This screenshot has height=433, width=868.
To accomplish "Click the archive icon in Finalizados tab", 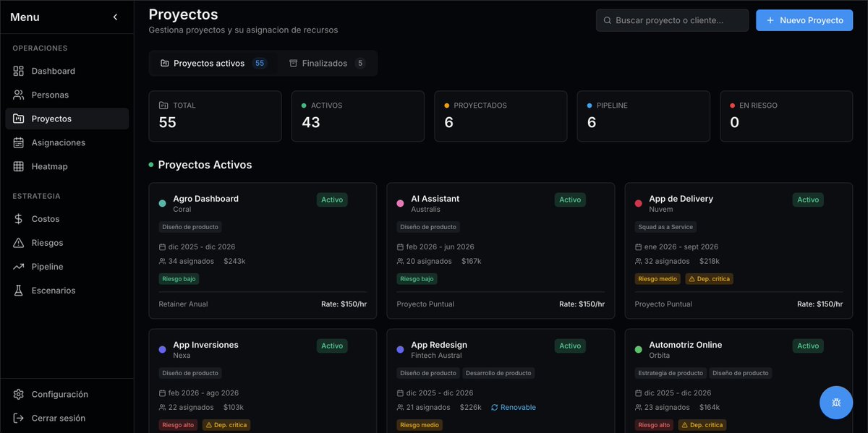I will pyautogui.click(x=294, y=64).
